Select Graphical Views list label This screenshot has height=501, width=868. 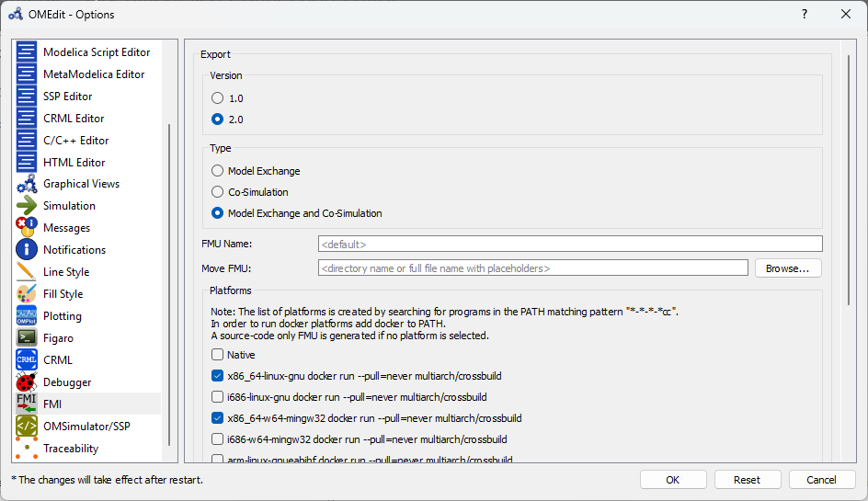81,184
